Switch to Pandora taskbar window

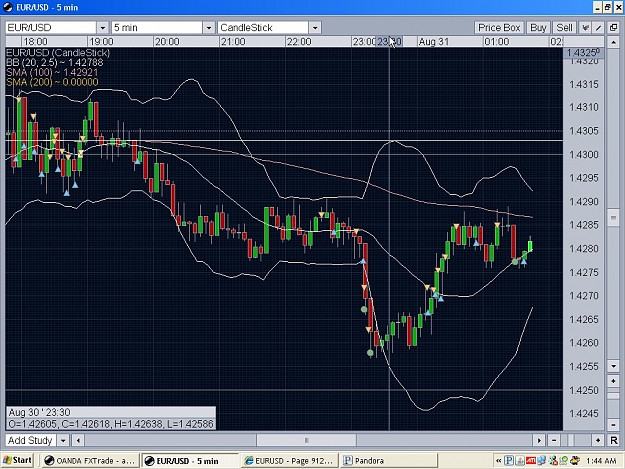point(389,461)
